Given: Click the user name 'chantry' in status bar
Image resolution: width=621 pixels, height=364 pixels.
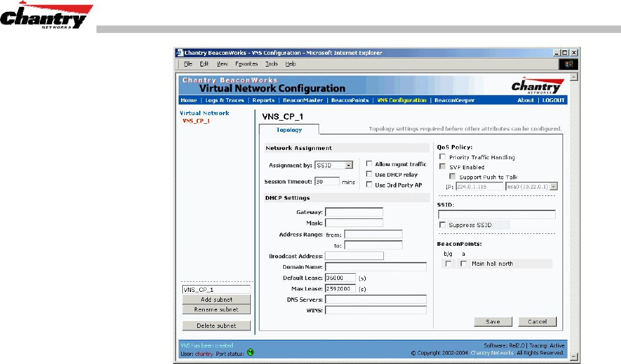Looking at the screenshot, I should pos(204,353).
